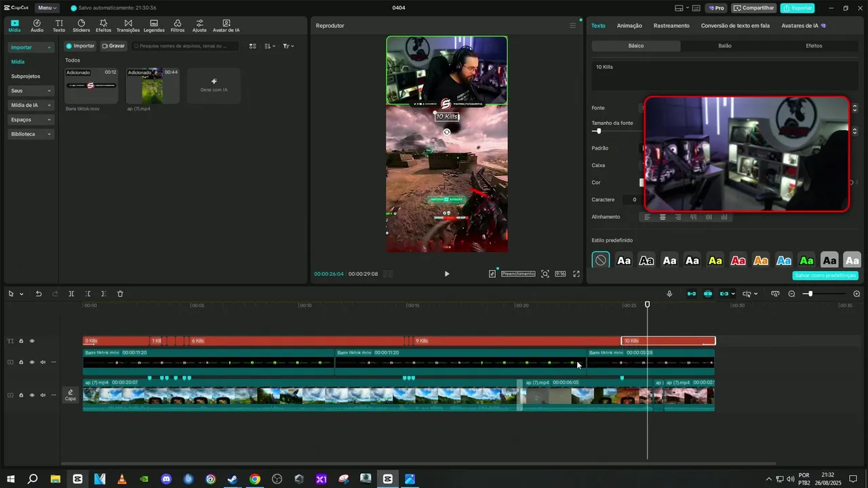The height and width of the screenshot is (488, 868).
Task: Click the fullscreen player icon
Action: [576, 274]
